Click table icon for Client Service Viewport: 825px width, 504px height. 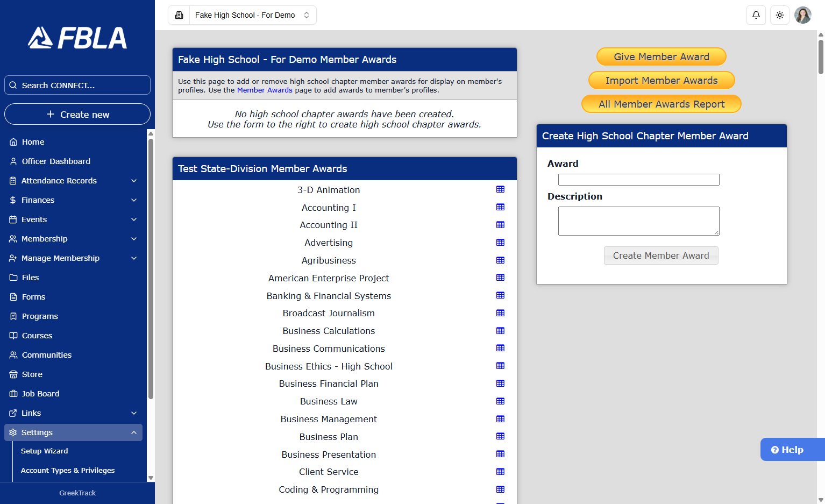pos(500,472)
